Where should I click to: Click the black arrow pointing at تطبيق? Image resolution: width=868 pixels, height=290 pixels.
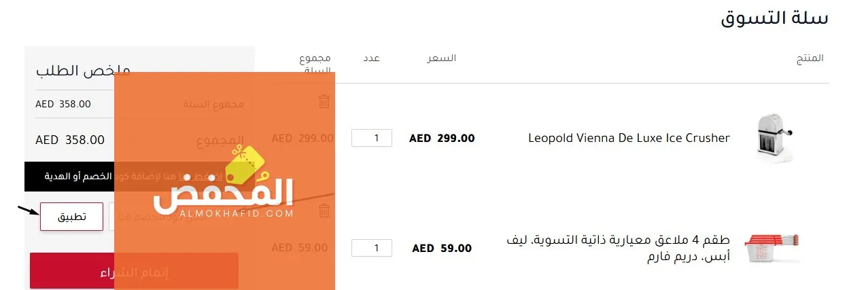click(27, 210)
